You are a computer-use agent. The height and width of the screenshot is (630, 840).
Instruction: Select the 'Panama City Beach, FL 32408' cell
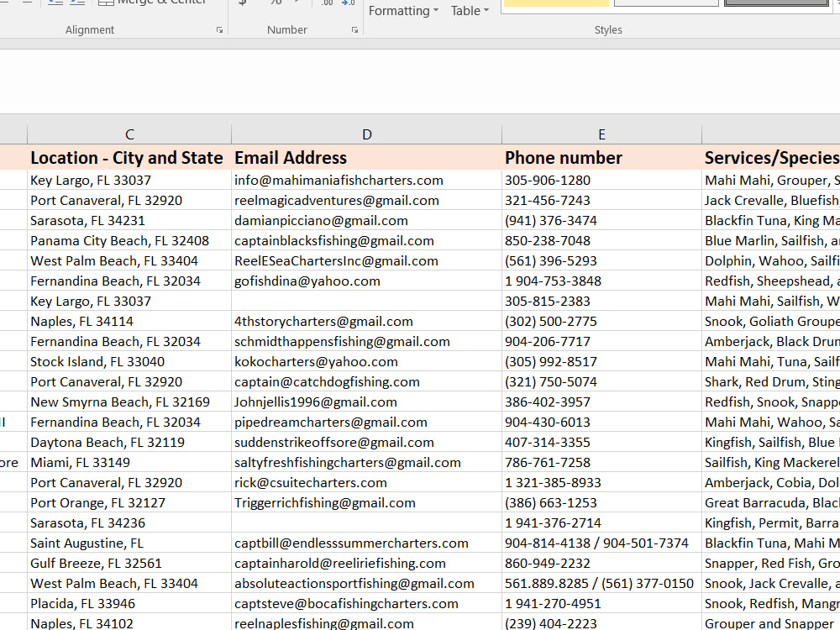[129, 240]
